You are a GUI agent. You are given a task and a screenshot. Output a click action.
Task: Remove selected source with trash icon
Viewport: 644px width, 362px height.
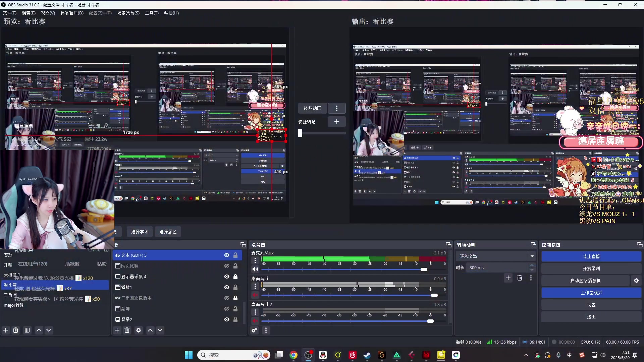point(127,330)
